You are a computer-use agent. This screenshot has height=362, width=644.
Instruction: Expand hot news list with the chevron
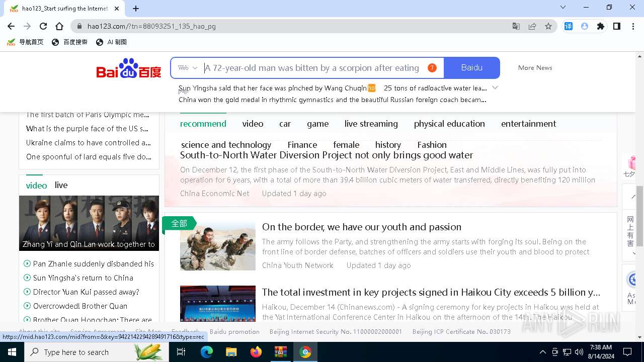495,87
